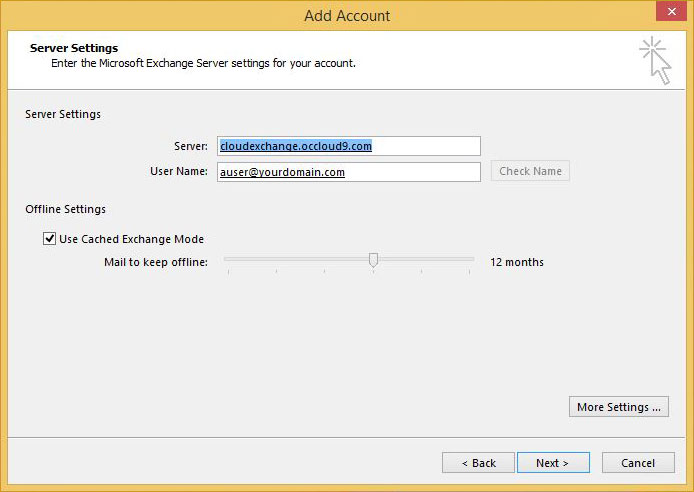The image size is (694, 492).
Task: Go back with the Back button
Action: (x=478, y=463)
